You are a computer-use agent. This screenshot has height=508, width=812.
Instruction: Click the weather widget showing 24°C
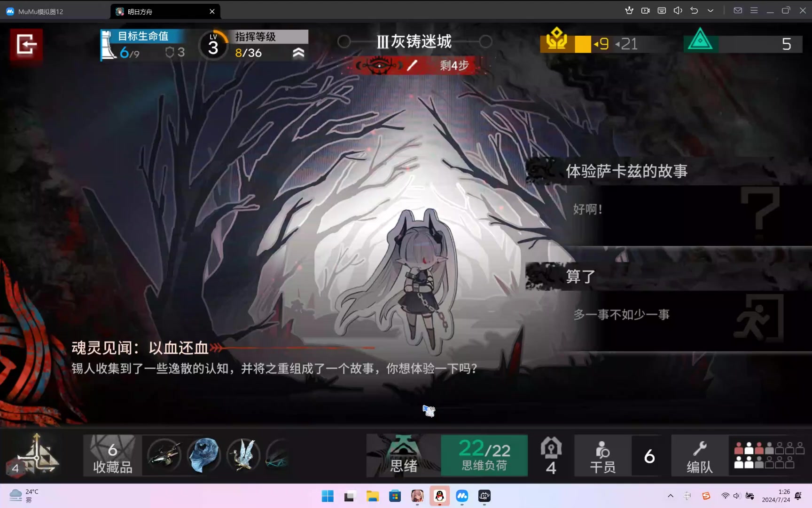(24, 496)
